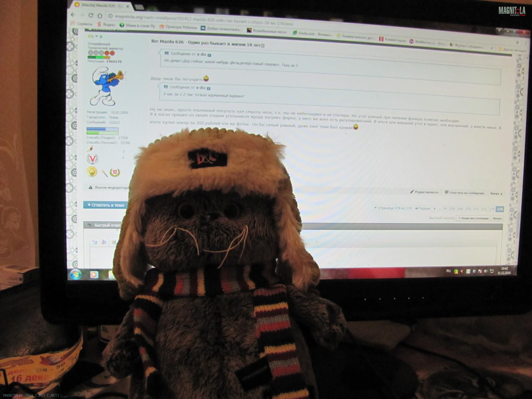Open the Мама в стиле Fly bookmark
Viewport: 532px width, 399px height.
(x=137, y=26)
